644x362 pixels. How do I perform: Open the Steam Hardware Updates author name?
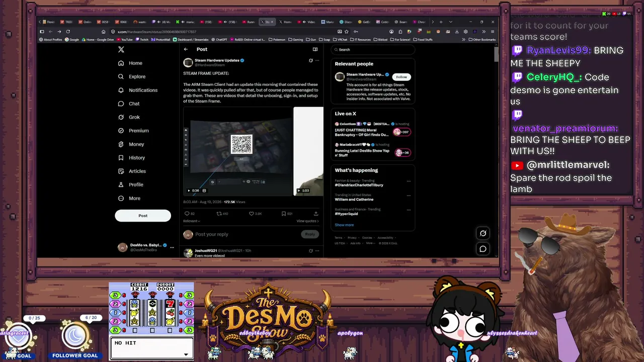[217, 60]
